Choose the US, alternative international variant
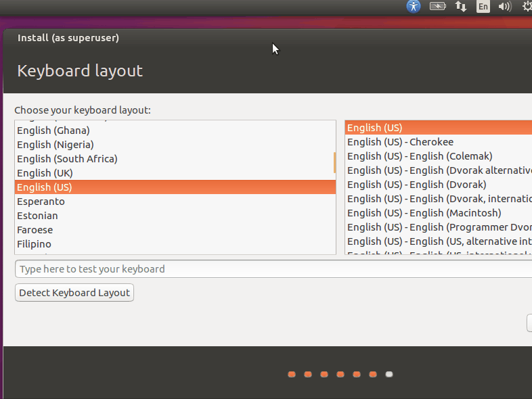This screenshot has width=532, height=399. click(439, 241)
